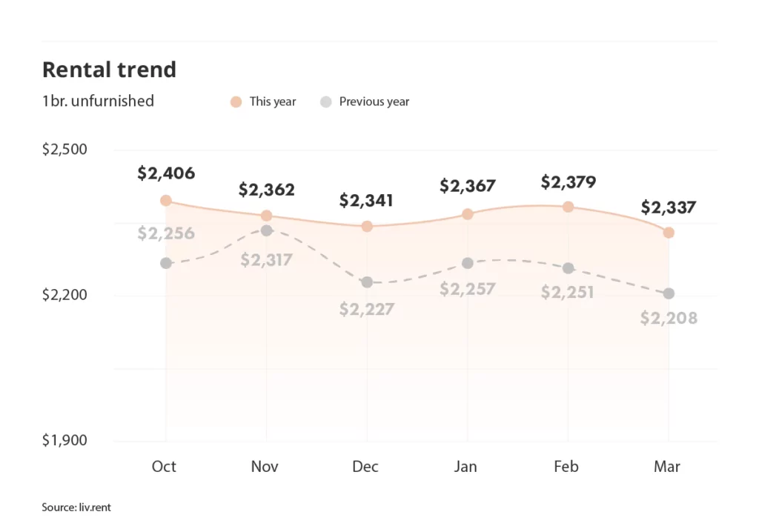Click the $2,406 value label
759x532 pixels.
pos(166,173)
